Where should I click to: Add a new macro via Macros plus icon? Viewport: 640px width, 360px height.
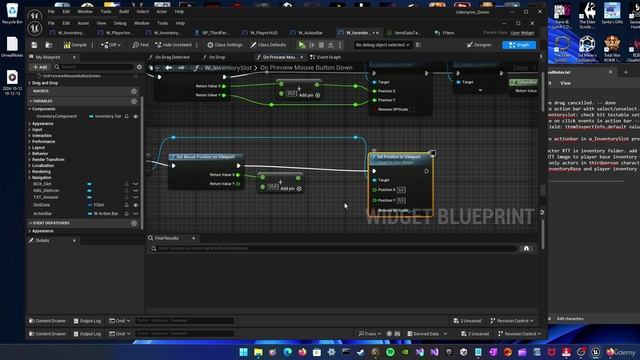[134, 91]
